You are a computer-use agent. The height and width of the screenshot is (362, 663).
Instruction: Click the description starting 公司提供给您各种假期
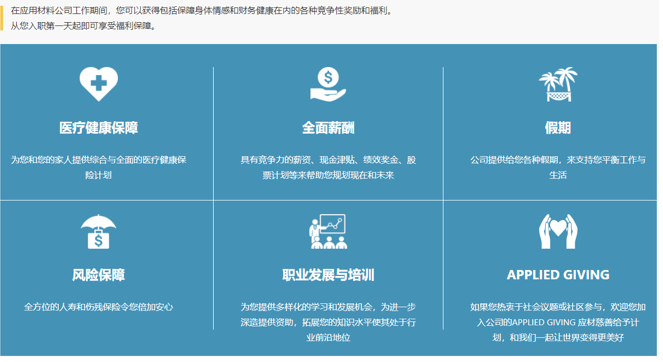point(558,167)
